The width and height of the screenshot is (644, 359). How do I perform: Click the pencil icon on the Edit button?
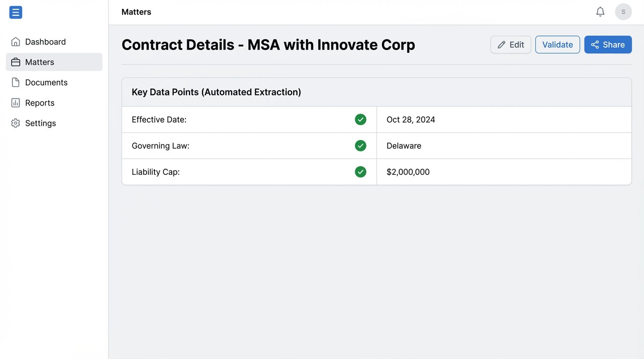(x=502, y=44)
